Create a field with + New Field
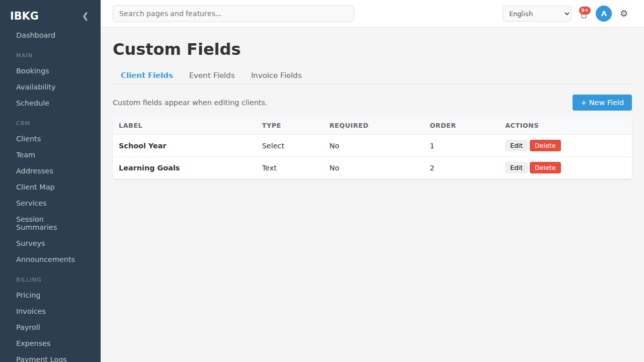Image resolution: width=644 pixels, height=362 pixels. [x=602, y=103]
